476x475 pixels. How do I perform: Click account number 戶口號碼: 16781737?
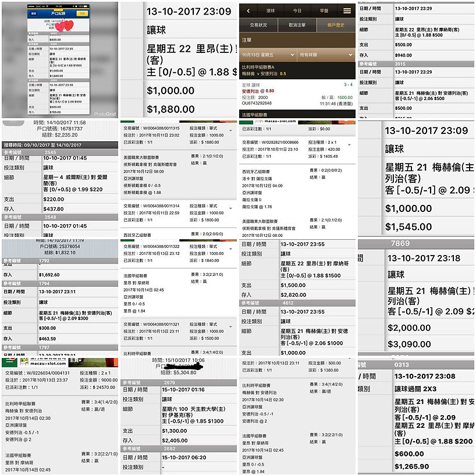tap(59, 129)
